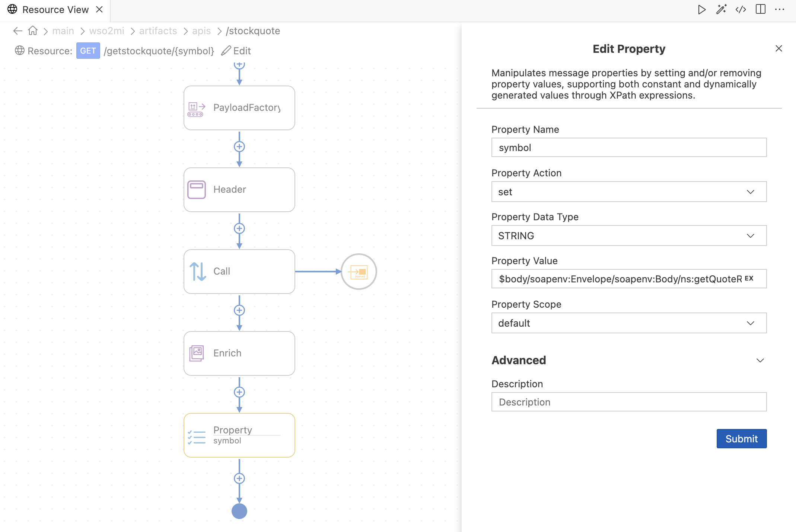Focus the Description input field
The height and width of the screenshot is (532, 796).
(x=629, y=402)
